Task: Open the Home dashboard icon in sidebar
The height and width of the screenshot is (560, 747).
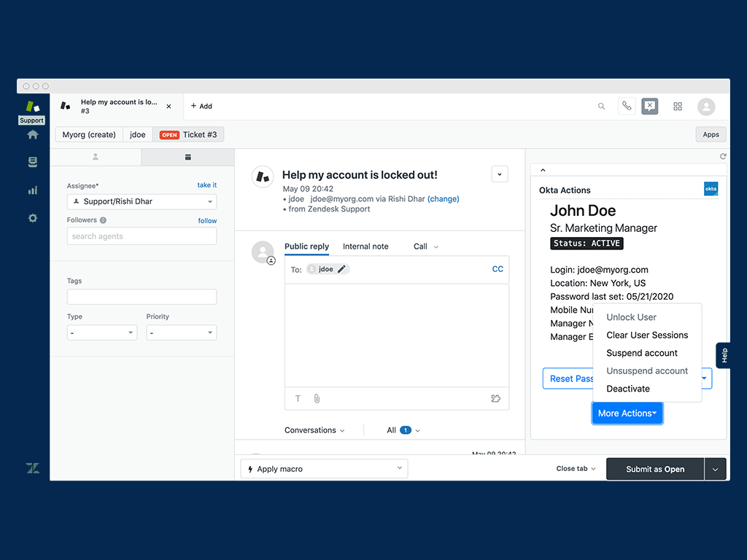Action: (32, 135)
